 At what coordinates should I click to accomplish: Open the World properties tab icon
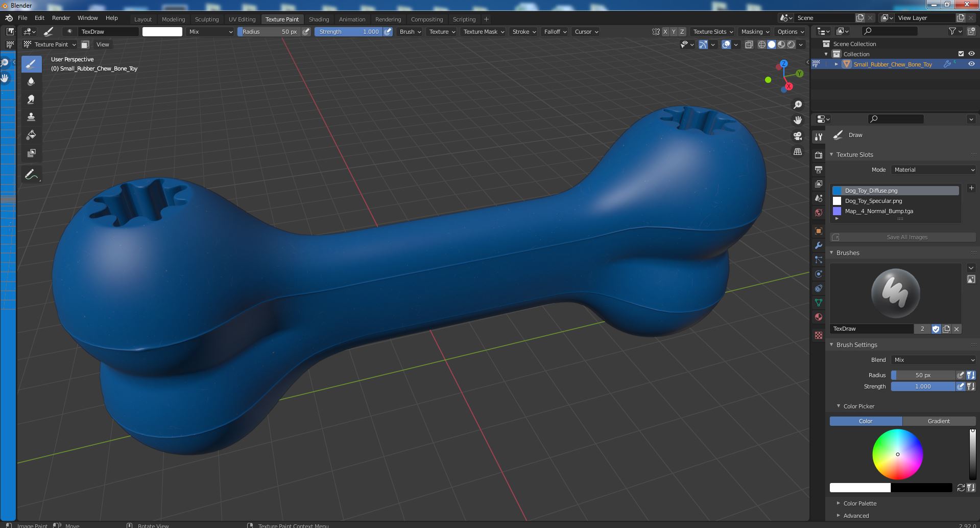click(x=819, y=212)
